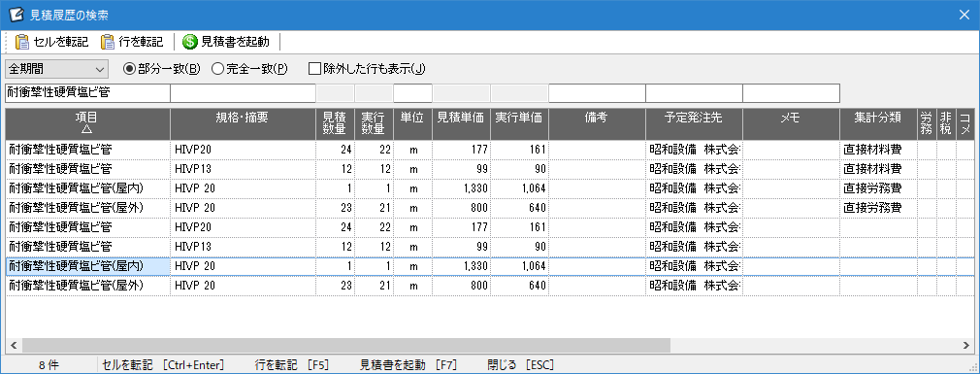
Task: Click status bar 見積書を起動 [F7]
Action: coord(409,365)
